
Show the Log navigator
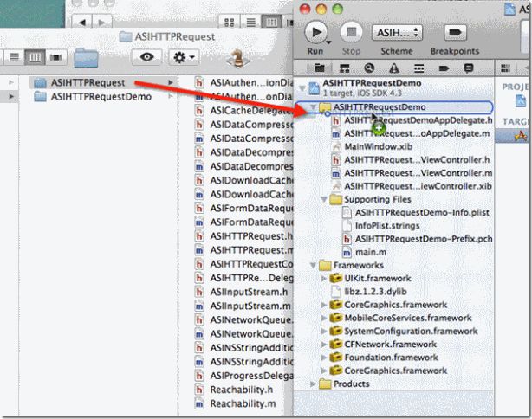[x=469, y=68]
